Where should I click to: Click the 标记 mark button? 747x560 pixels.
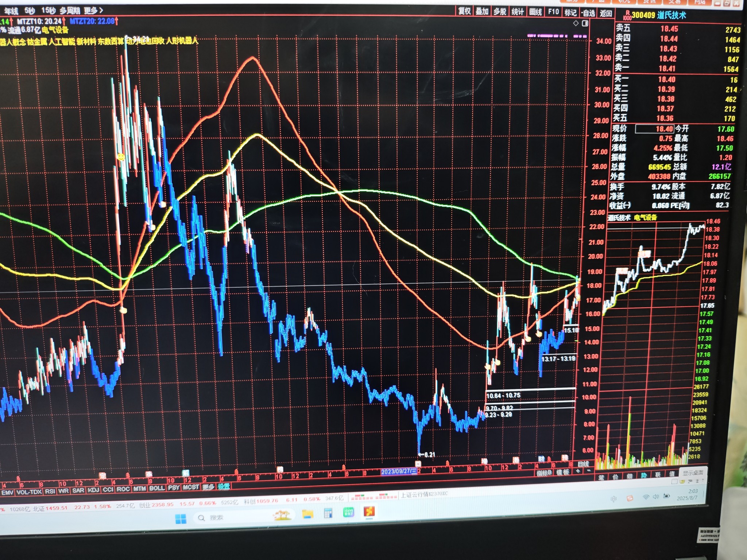point(570,13)
